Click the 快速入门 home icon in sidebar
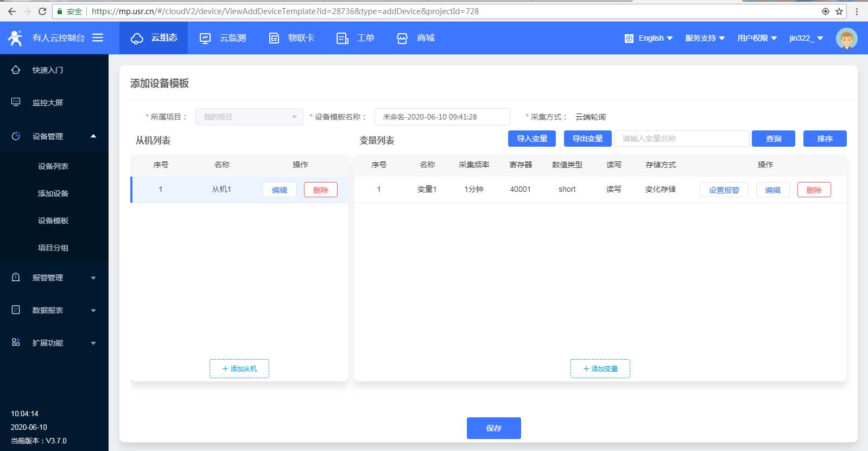This screenshot has width=868, height=451. (x=16, y=70)
